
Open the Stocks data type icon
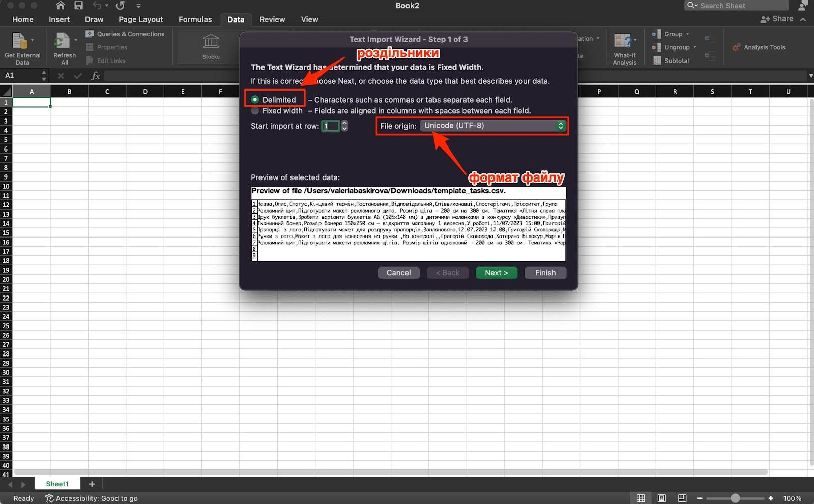pyautogui.click(x=211, y=42)
